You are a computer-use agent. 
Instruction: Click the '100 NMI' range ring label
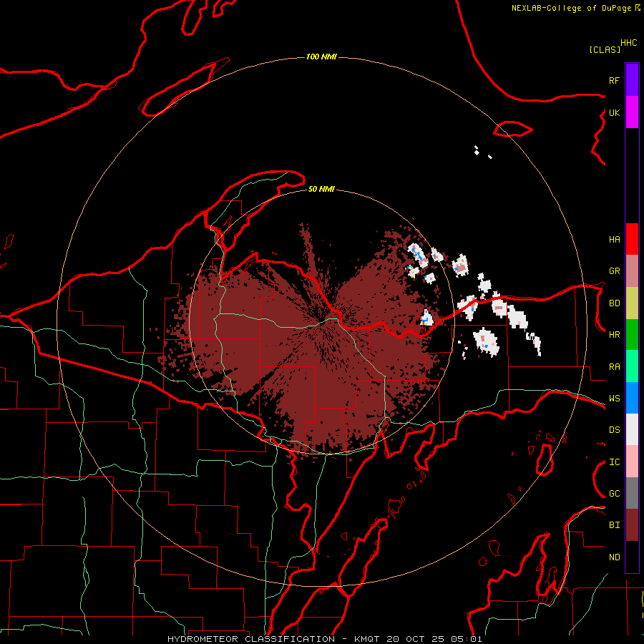[x=321, y=57]
